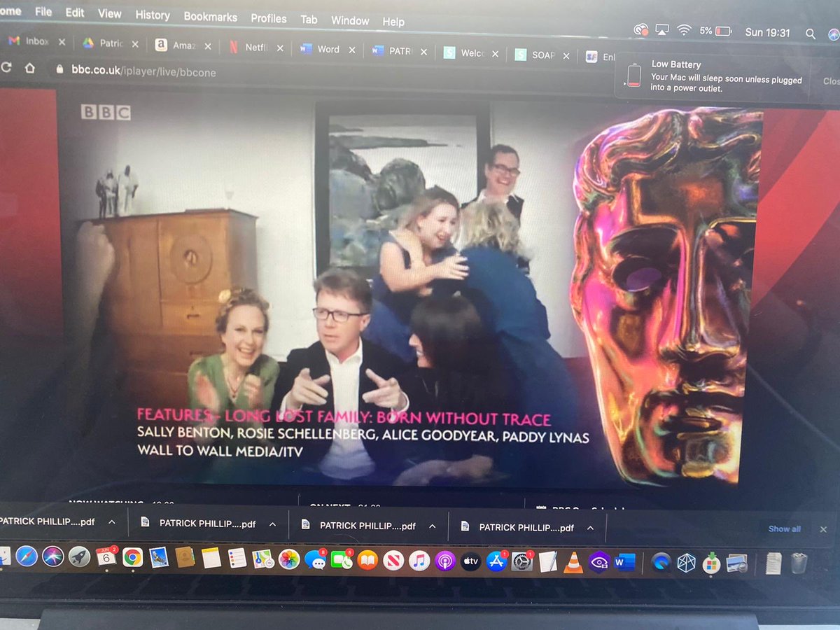Open the Window menu
The width and height of the screenshot is (840, 630).
pos(350,20)
